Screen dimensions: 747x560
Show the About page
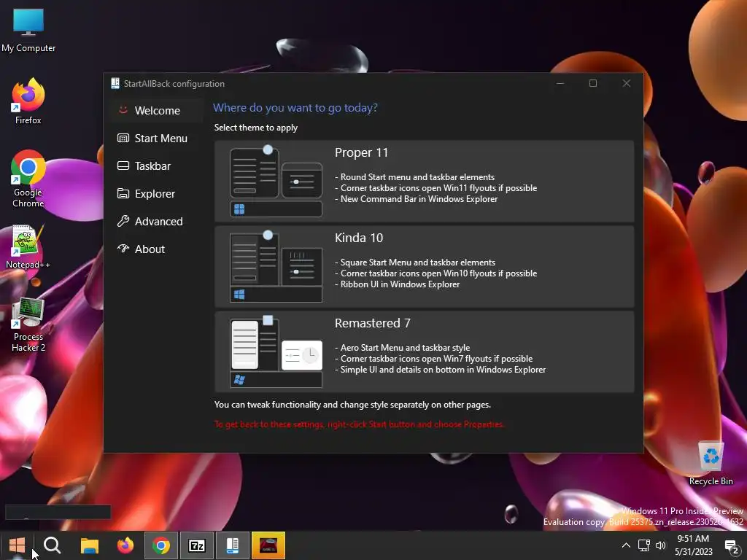pyautogui.click(x=156, y=249)
